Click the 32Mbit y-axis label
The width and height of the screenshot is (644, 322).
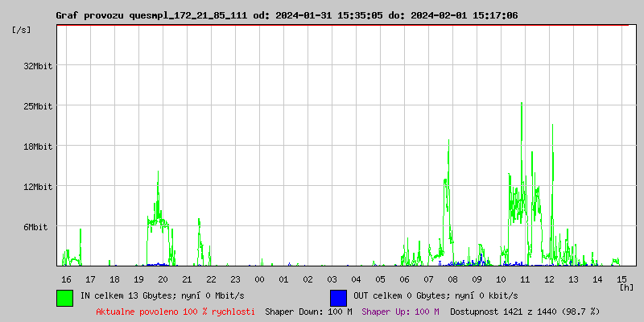pyautogui.click(x=38, y=66)
